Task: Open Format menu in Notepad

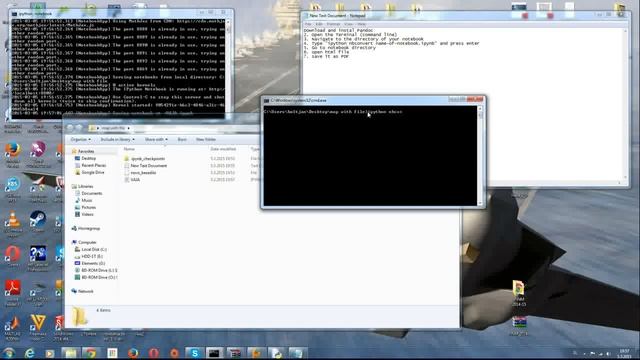Action: point(333,24)
